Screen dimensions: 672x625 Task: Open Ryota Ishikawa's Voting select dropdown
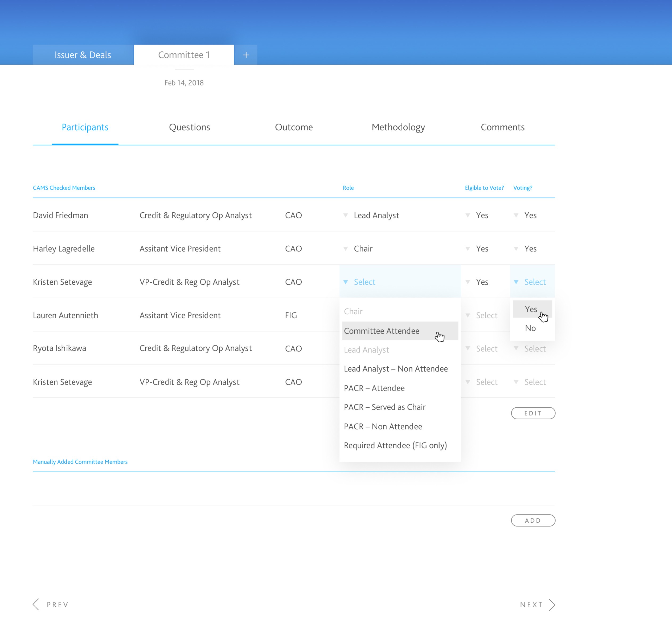[530, 349]
